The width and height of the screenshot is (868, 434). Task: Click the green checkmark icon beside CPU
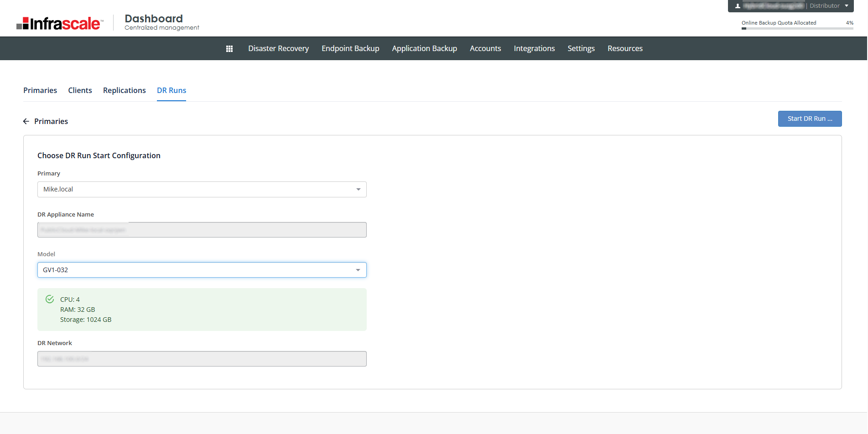pos(50,300)
